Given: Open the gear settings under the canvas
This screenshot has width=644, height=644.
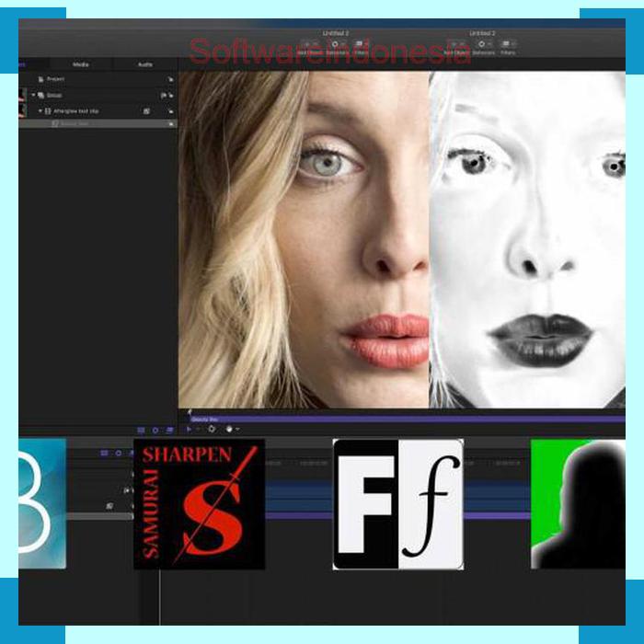Looking at the screenshot, I should (x=212, y=430).
